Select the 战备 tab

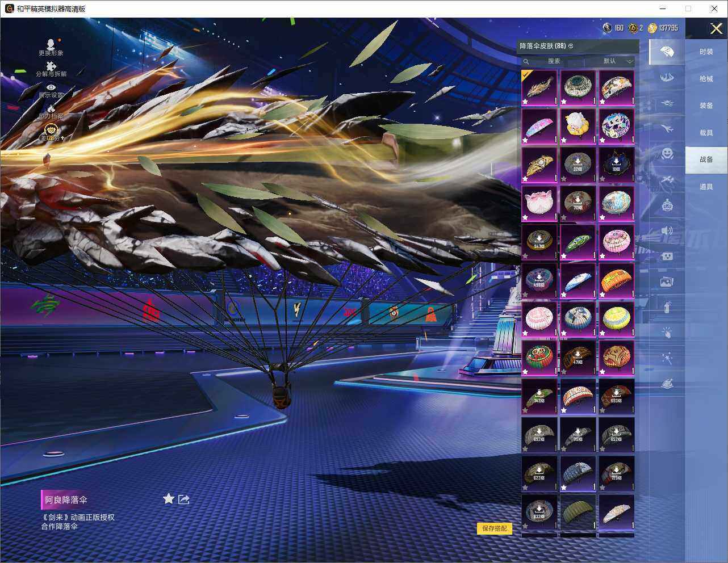point(706,159)
